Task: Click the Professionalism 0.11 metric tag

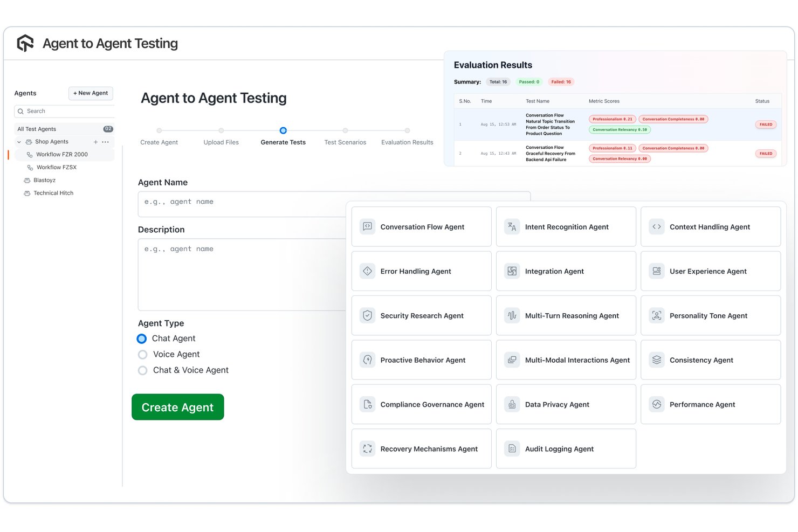Action: pos(613,148)
